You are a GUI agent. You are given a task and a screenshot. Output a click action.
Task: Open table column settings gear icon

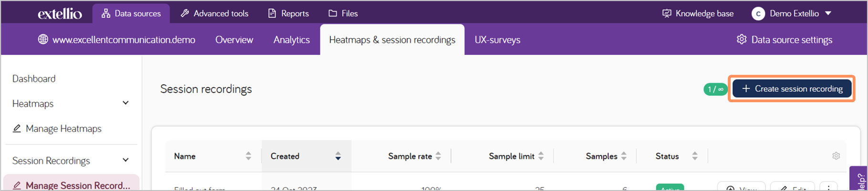click(x=836, y=156)
